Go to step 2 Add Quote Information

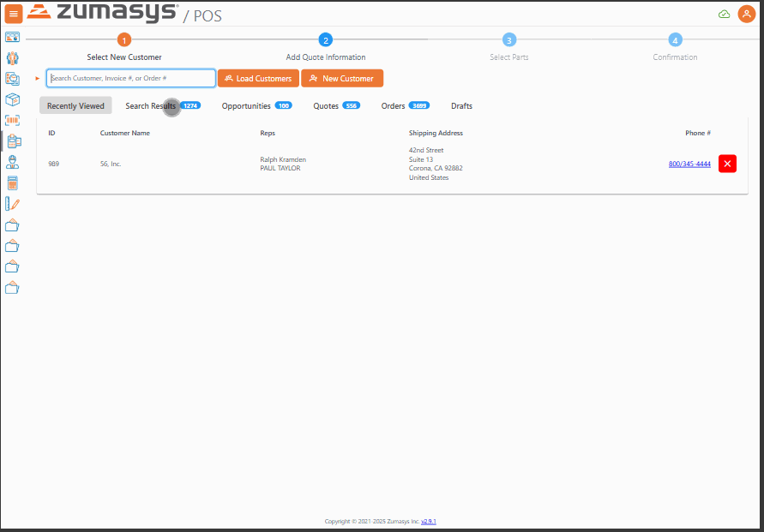[325, 40]
